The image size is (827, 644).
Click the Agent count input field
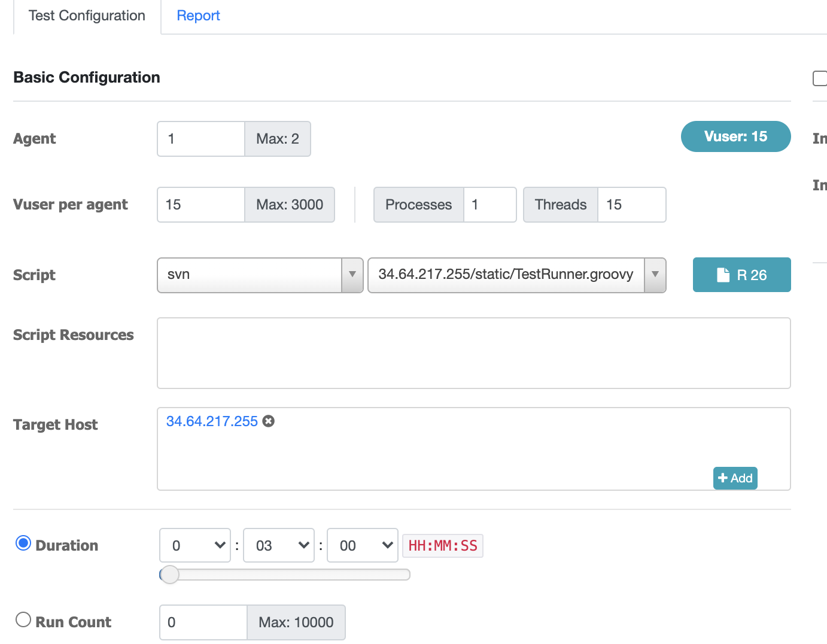coord(201,139)
